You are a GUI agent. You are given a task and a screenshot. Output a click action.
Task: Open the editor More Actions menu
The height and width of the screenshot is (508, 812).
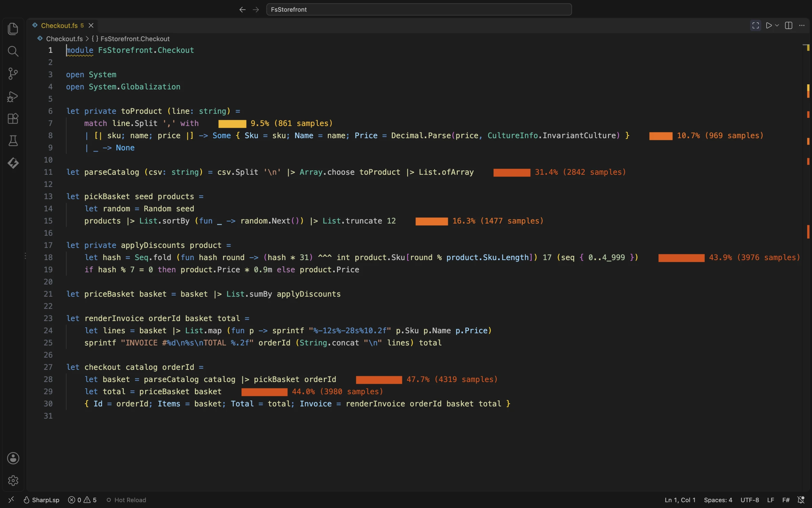802,25
